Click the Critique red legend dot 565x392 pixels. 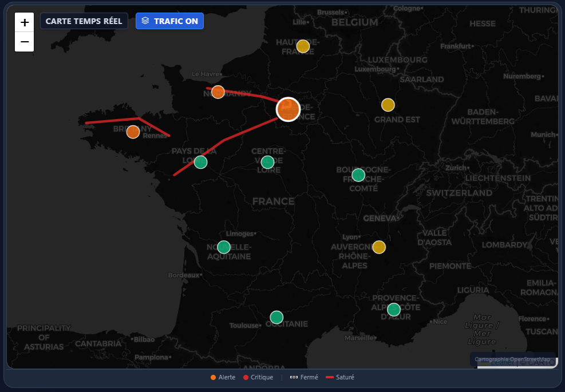click(246, 377)
